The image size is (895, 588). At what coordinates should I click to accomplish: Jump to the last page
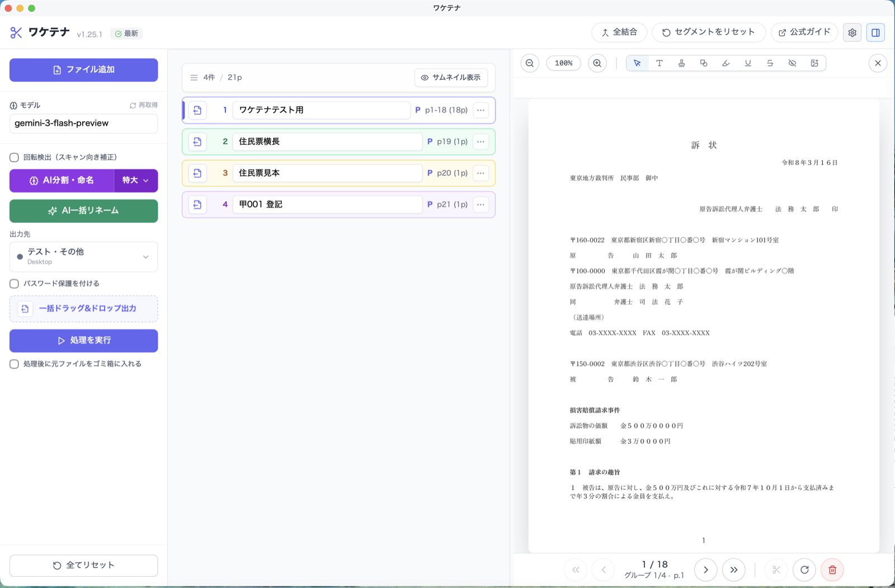pyautogui.click(x=734, y=570)
